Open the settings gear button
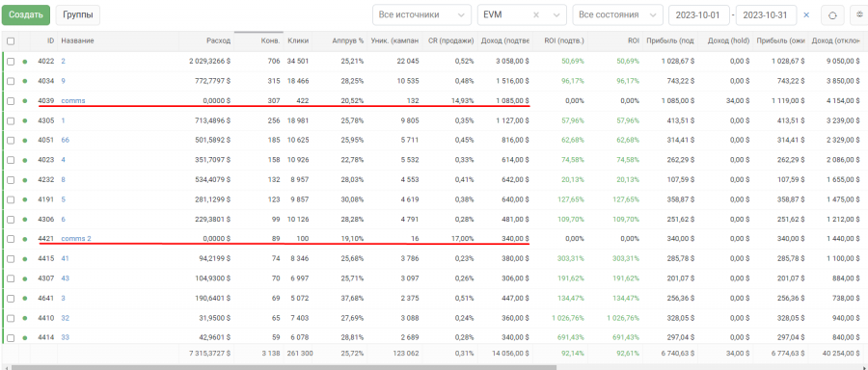 (x=859, y=14)
